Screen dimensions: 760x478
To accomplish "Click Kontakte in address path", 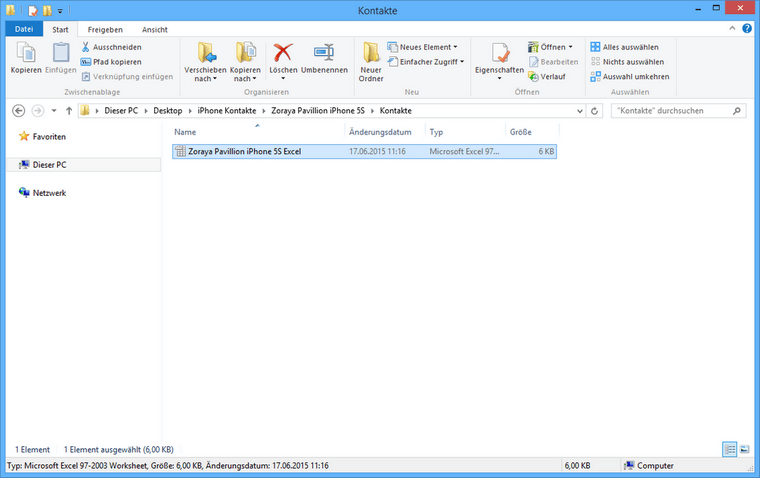I will pyautogui.click(x=396, y=111).
